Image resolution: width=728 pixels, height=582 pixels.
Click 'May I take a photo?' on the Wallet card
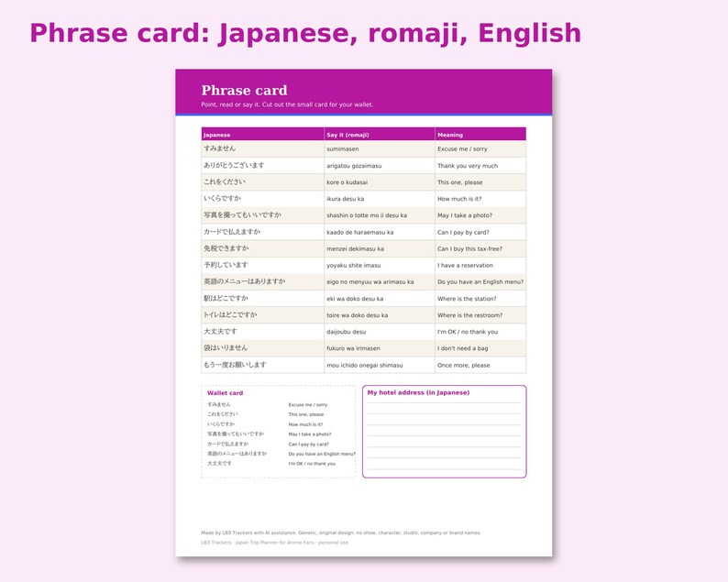[310, 434]
